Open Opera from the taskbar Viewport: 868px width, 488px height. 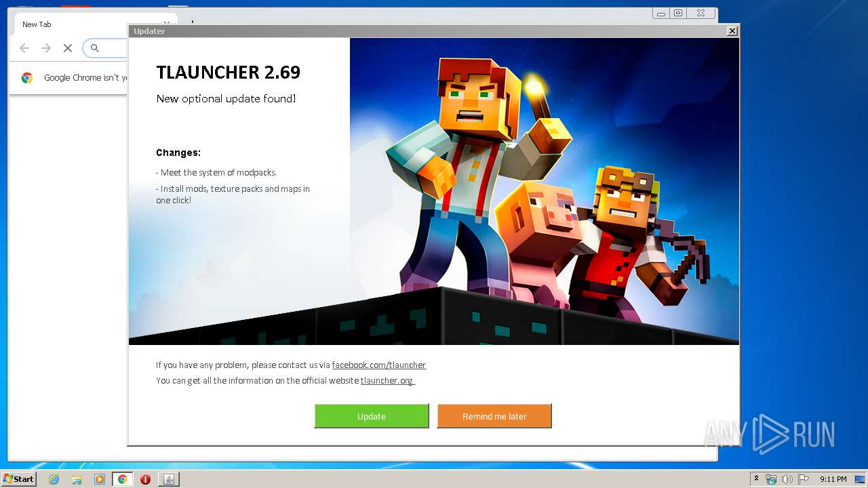(x=145, y=479)
